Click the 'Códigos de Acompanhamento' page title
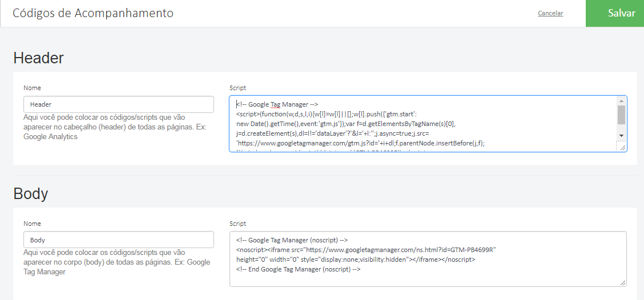This screenshot has width=644, height=300. tap(93, 13)
